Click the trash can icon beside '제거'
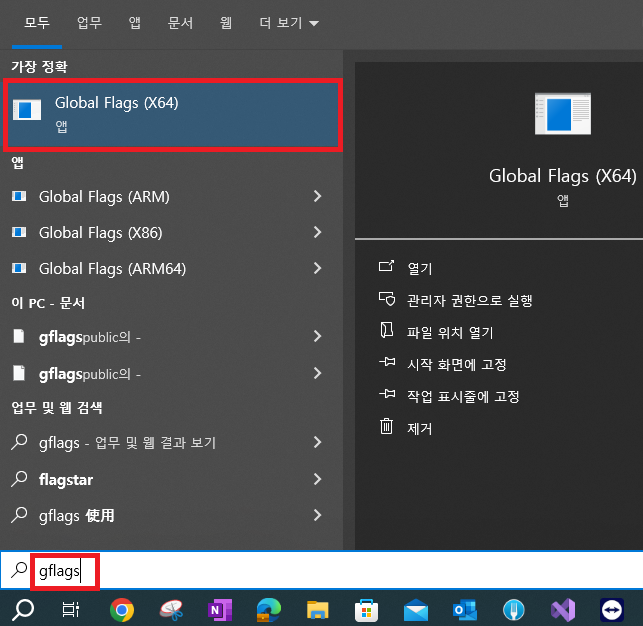Viewport: 643px width, 626px height. 386,426
